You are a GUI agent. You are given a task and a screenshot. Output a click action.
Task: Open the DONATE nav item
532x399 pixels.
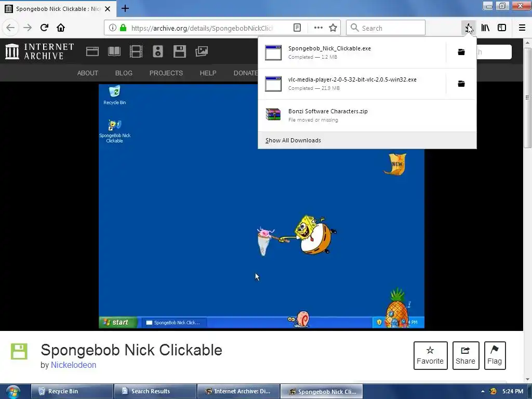[x=246, y=73]
